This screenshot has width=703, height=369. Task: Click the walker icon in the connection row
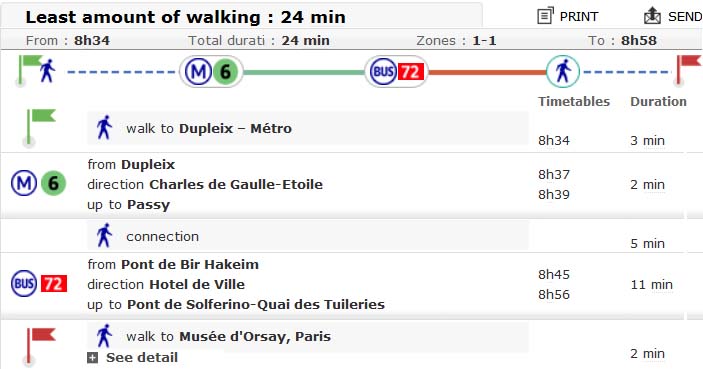[x=104, y=235]
